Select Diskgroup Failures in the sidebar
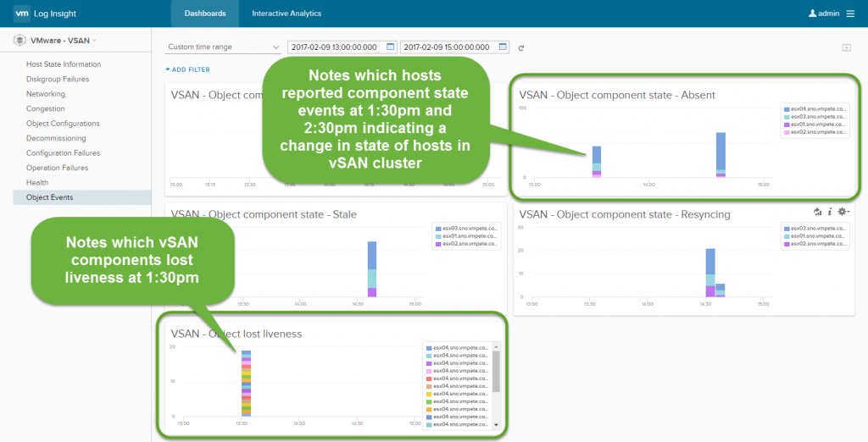 point(58,79)
